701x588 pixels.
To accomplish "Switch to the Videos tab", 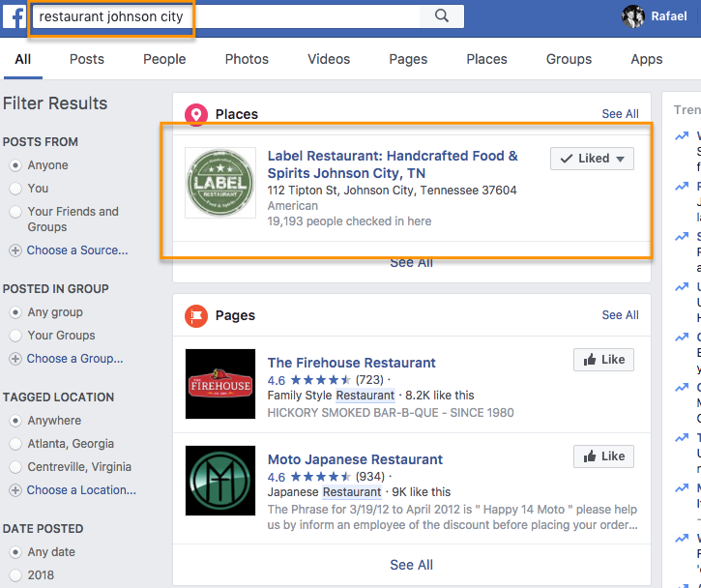I will 329,59.
